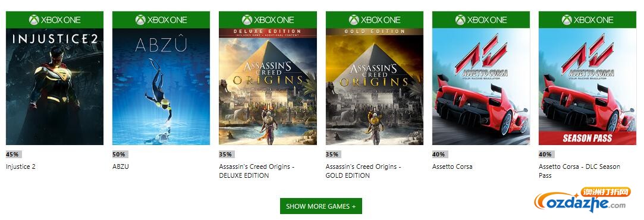The width and height of the screenshot is (644, 220).
Task: Open Assassin's Creed Origins GOLD EDITION title link
Action: tap(363, 171)
